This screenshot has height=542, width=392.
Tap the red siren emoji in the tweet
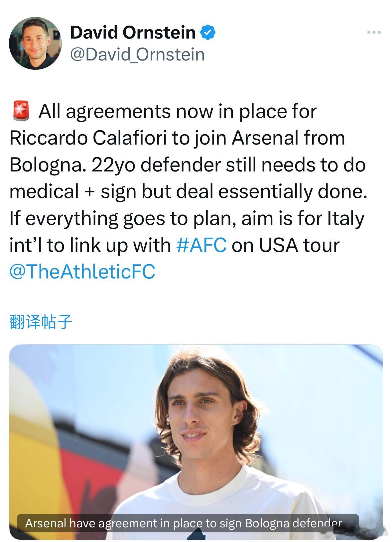[x=21, y=111]
